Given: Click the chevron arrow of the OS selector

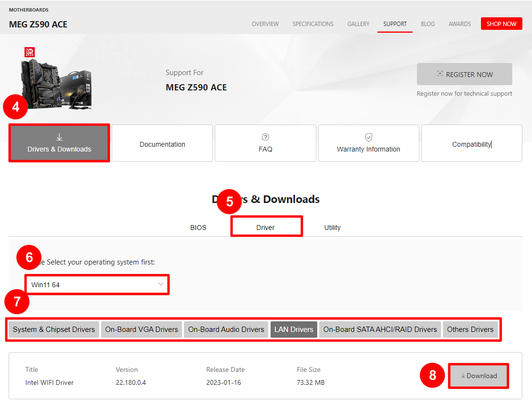Looking at the screenshot, I should click(161, 284).
